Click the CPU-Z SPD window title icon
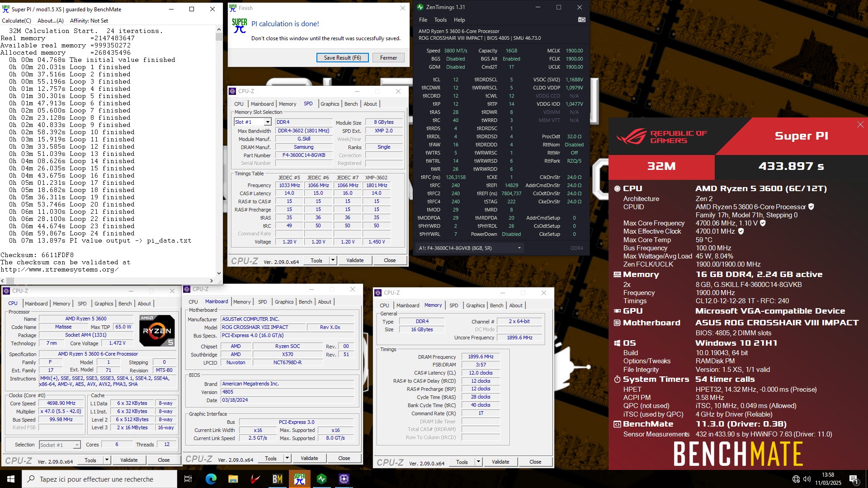Screen dimensions: 868x488 tap(232, 91)
